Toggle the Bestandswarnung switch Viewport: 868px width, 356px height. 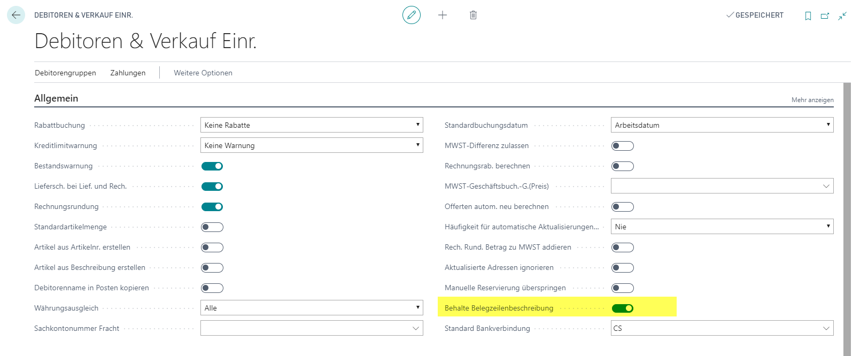click(212, 166)
